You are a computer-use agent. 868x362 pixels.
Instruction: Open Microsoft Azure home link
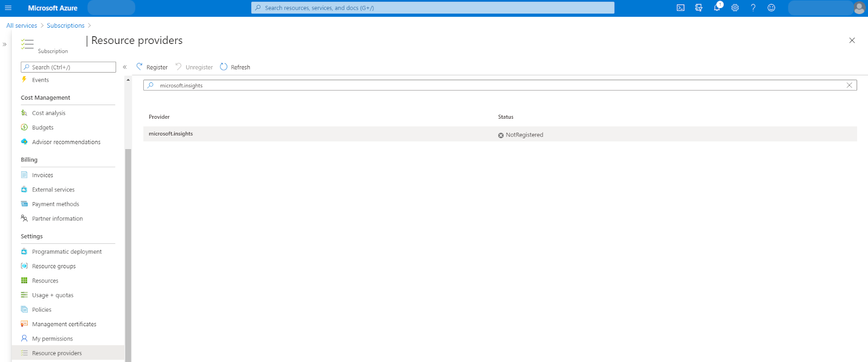[x=53, y=8]
